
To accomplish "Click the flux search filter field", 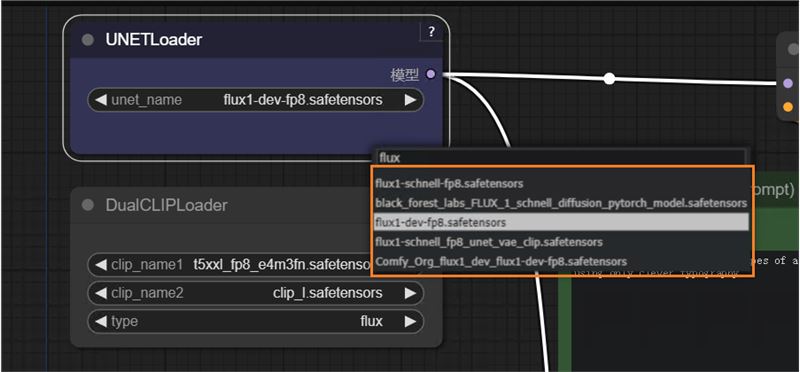I will 561,158.
